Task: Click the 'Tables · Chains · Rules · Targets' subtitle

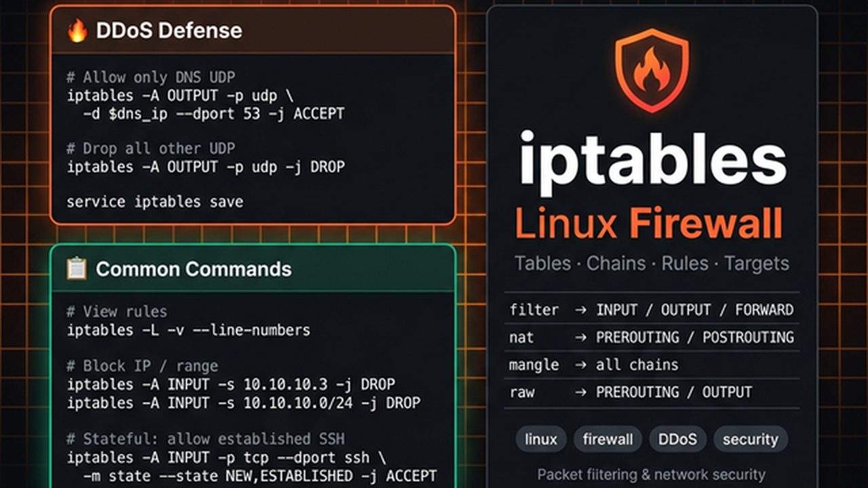Action: (x=652, y=264)
